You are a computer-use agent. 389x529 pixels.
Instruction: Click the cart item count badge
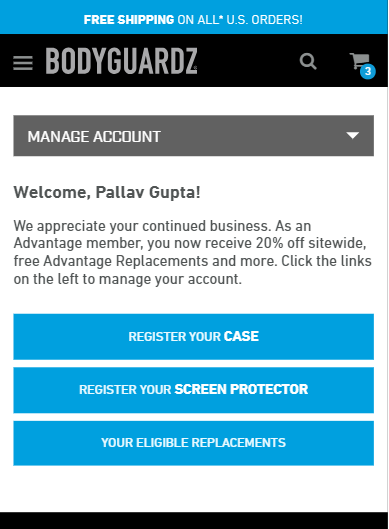click(368, 72)
